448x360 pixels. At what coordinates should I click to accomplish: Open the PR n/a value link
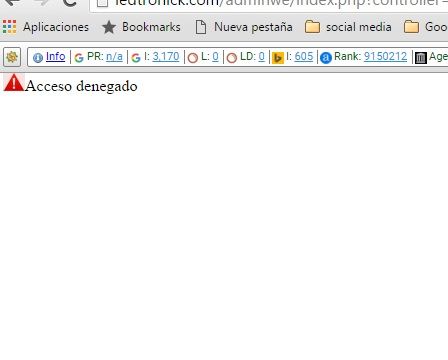114,57
